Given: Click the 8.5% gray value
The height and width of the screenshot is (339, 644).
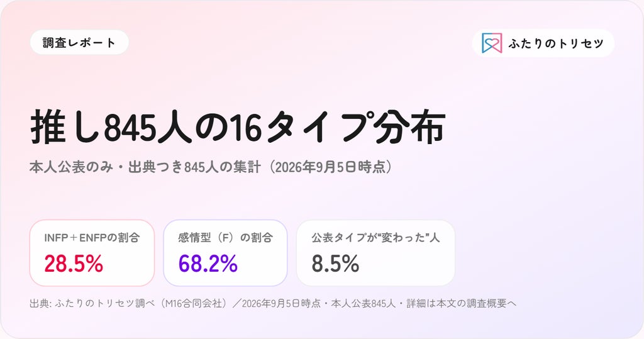Looking at the screenshot, I should [335, 264].
